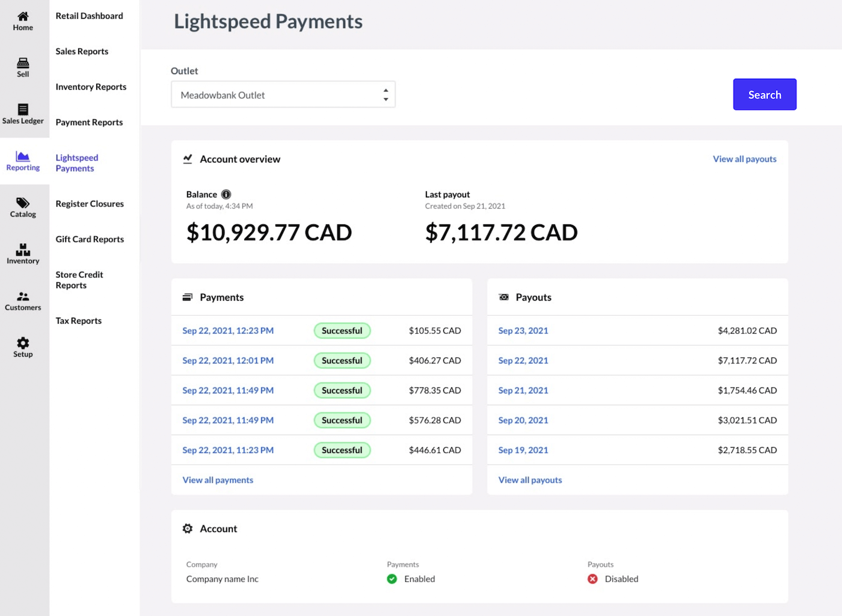Click the Home icon in sidebar

coord(23,17)
